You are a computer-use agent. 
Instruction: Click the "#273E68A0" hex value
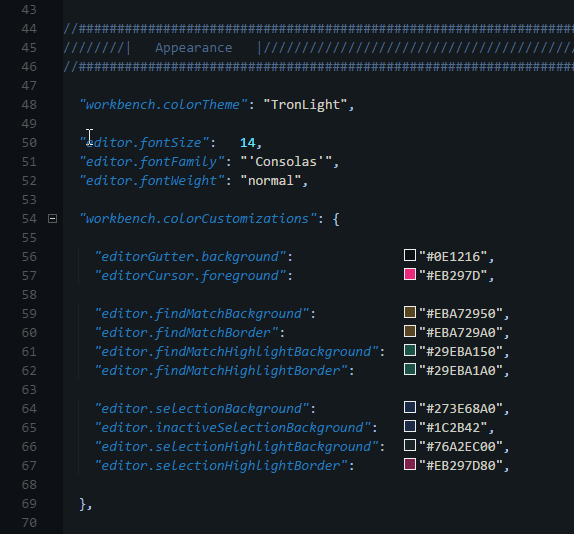point(461,409)
